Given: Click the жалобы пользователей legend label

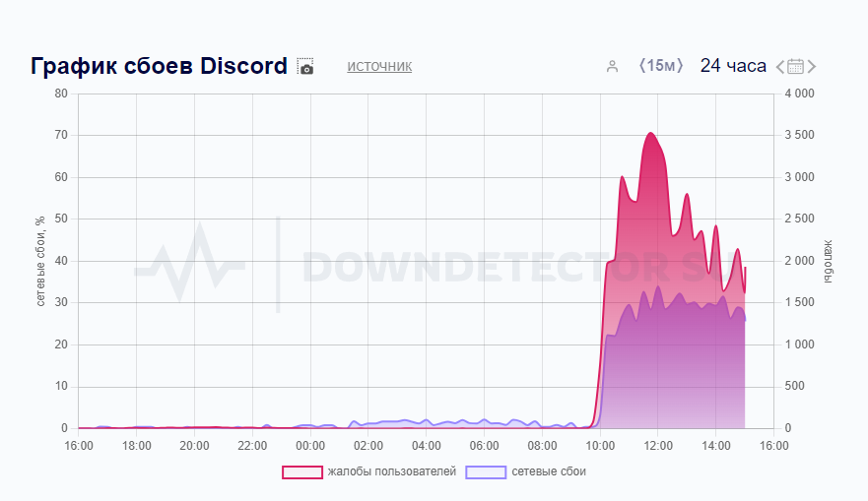Looking at the screenshot, I should point(392,471).
